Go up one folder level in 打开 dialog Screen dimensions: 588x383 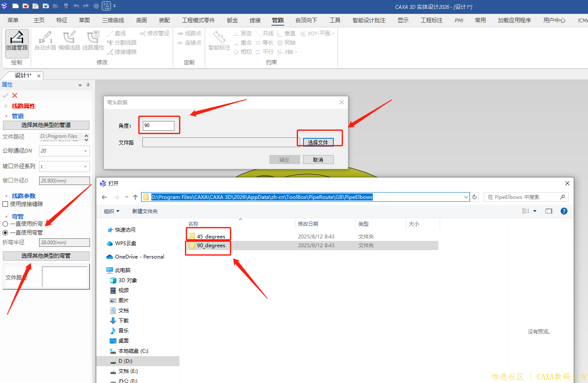click(135, 197)
